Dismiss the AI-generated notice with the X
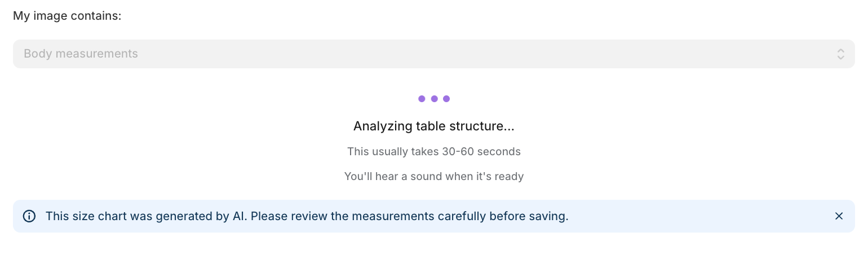 pos(839,216)
